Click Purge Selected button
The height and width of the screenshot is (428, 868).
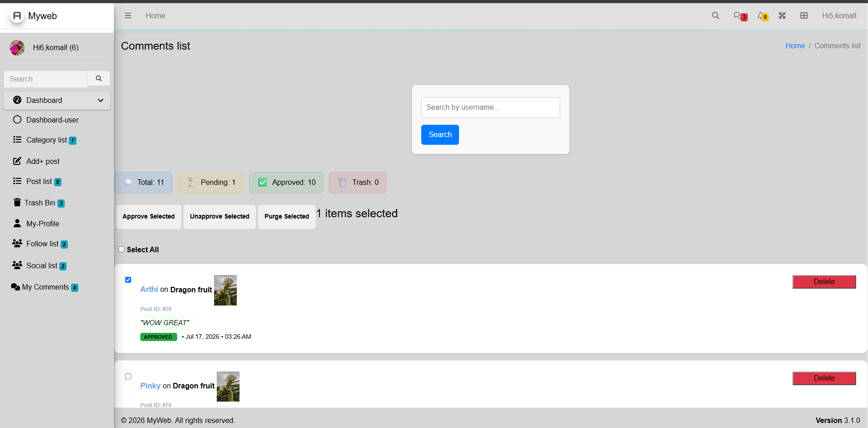pos(287,217)
